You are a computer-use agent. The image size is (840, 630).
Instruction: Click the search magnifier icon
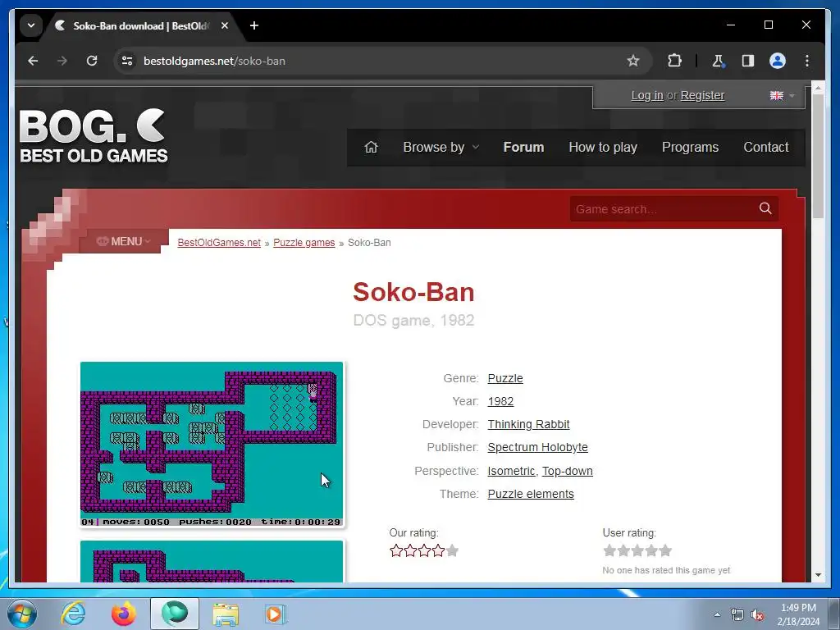[765, 208]
